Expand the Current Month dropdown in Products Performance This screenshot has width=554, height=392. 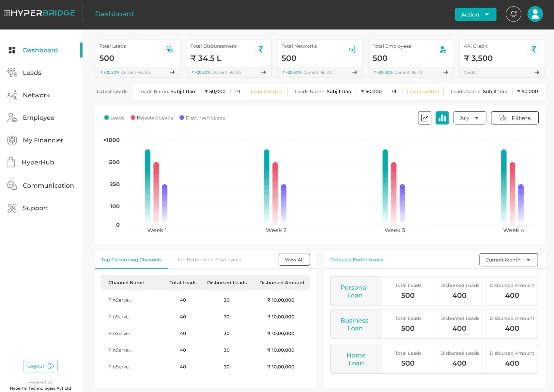tap(508, 260)
